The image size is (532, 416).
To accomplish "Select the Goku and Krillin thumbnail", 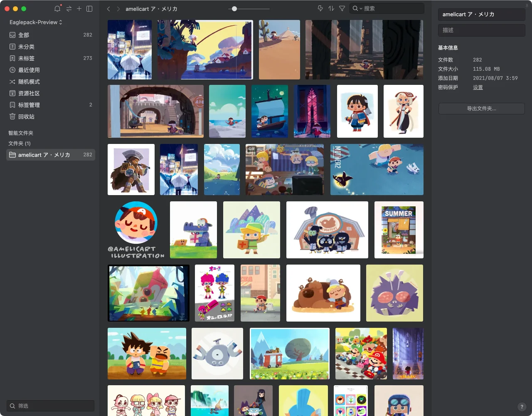I will [147, 354].
